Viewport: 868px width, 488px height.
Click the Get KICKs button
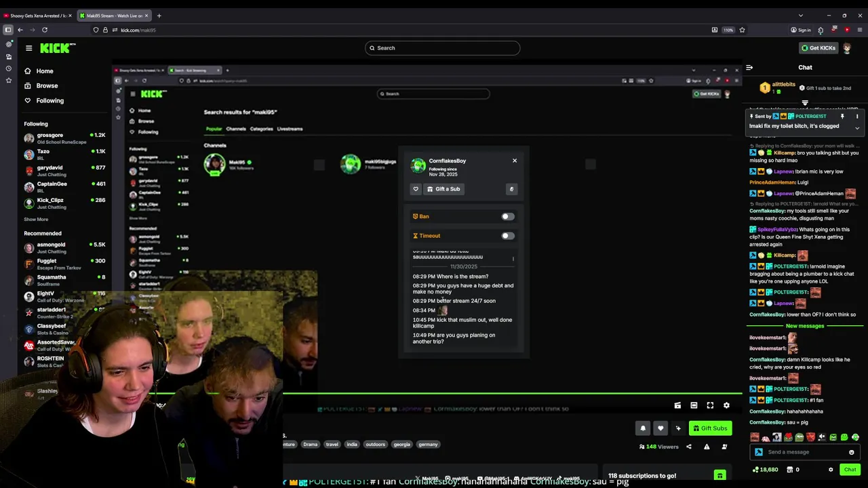pyautogui.click(x=818, y=47)
